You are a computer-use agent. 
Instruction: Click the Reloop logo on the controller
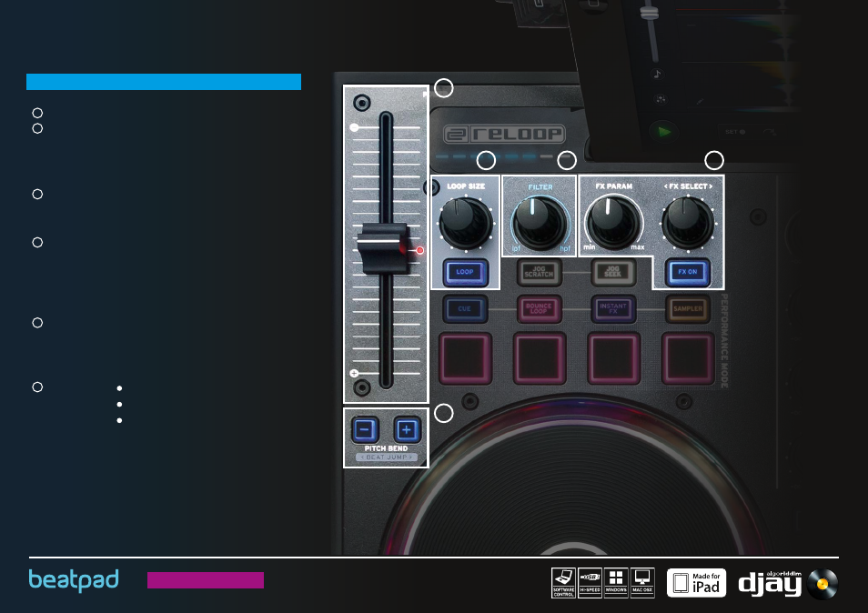point(504,134)
